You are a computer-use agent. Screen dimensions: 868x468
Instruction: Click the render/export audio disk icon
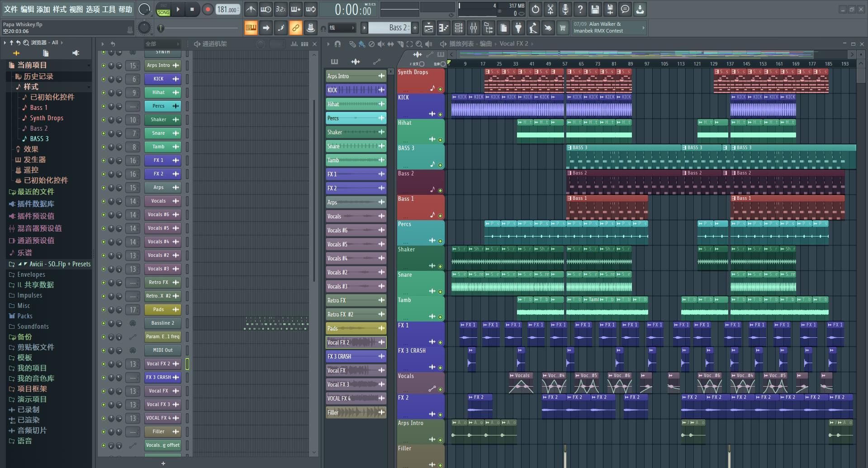(x=610, y=9)
